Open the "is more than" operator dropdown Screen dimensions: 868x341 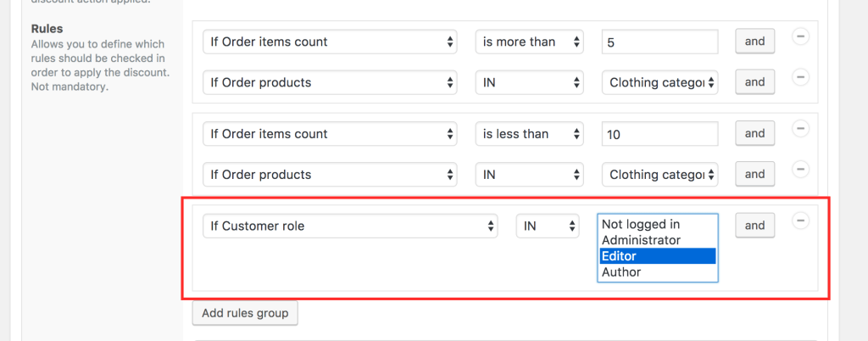coord(529,42)
